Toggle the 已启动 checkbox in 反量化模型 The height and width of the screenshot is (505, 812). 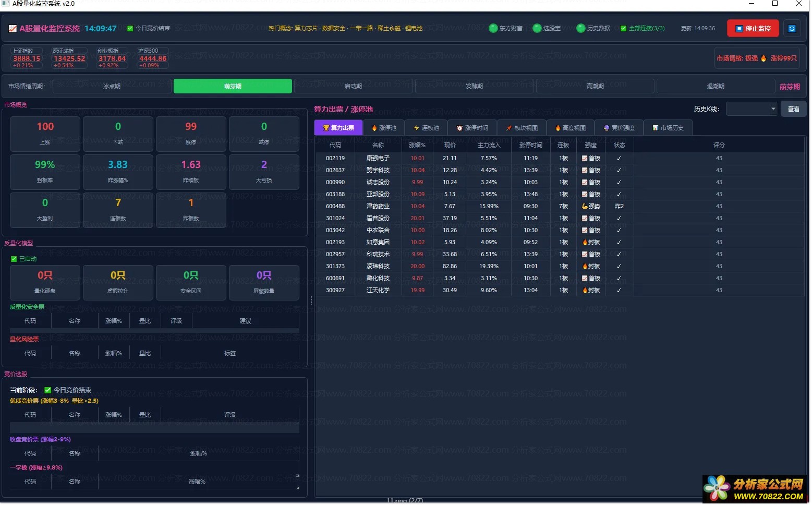(x=14, y=259)
